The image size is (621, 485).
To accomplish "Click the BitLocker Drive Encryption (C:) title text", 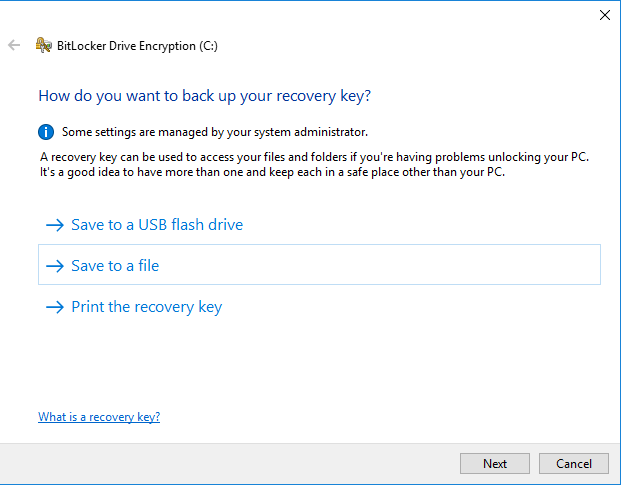I will click(x=137, y=46).
